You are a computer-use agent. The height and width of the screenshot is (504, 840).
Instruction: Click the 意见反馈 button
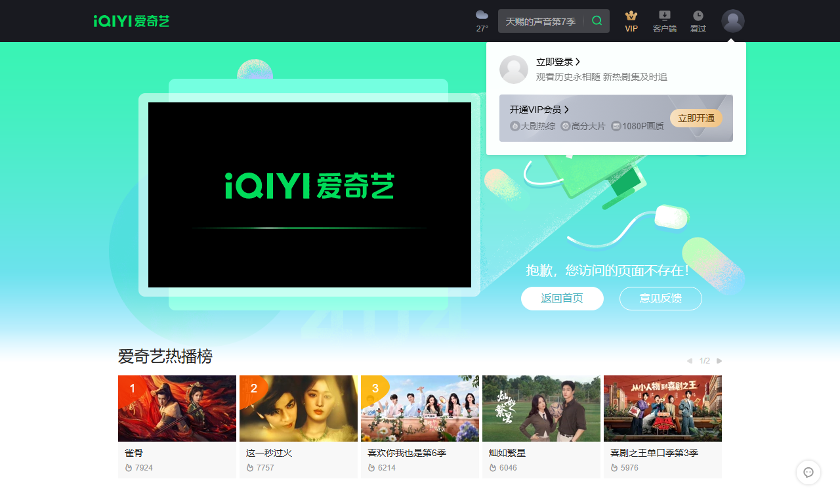661,299
